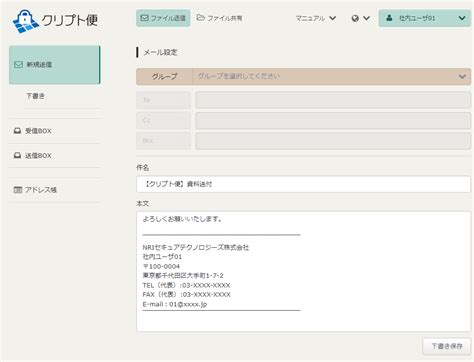
Task: Click the 東京都千代田区大手町1-7-2 address line
Action: coord(183,276)
